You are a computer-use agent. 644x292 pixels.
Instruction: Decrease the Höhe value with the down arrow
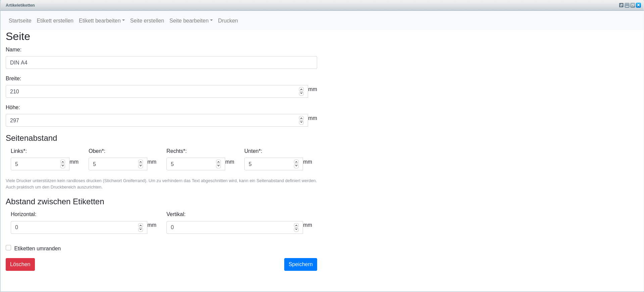click(301, 122)
